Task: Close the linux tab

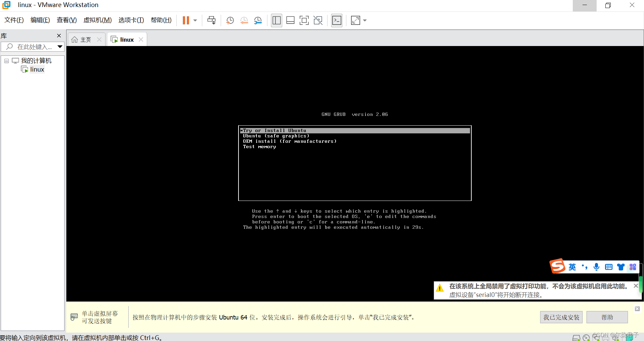Action: point(141,40)
